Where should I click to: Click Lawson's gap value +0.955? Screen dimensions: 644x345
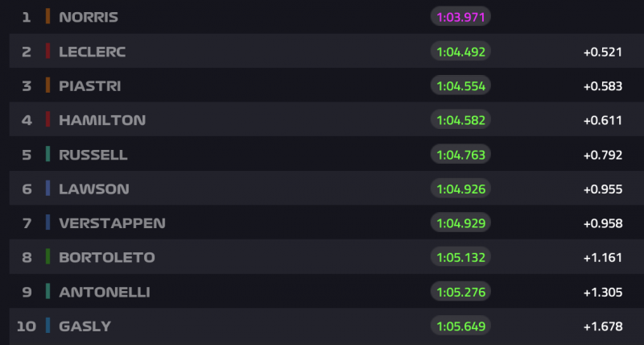pyautogui.click(x=602, y=189)
